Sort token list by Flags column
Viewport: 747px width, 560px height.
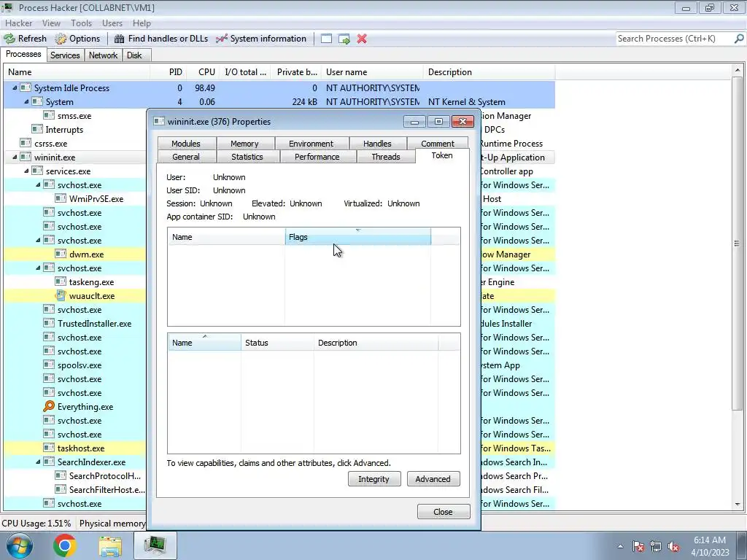pyautogui.click(x=357, y=237)
